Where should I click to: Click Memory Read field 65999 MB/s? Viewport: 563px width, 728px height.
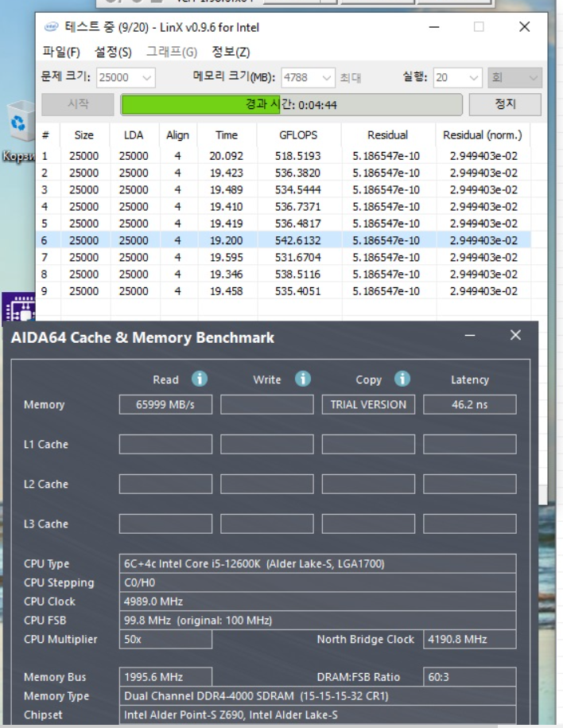165,404
